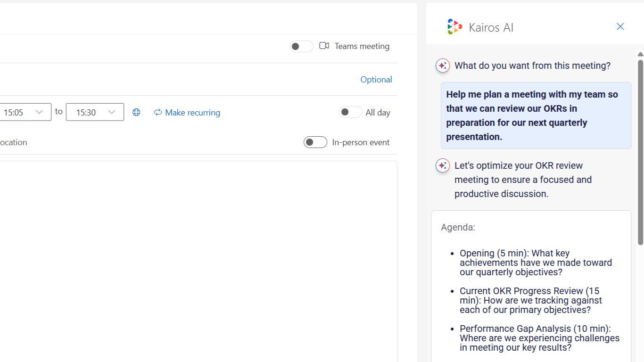
Task: Click the Teams meeting video camera icon
Action: click(324, 46)
